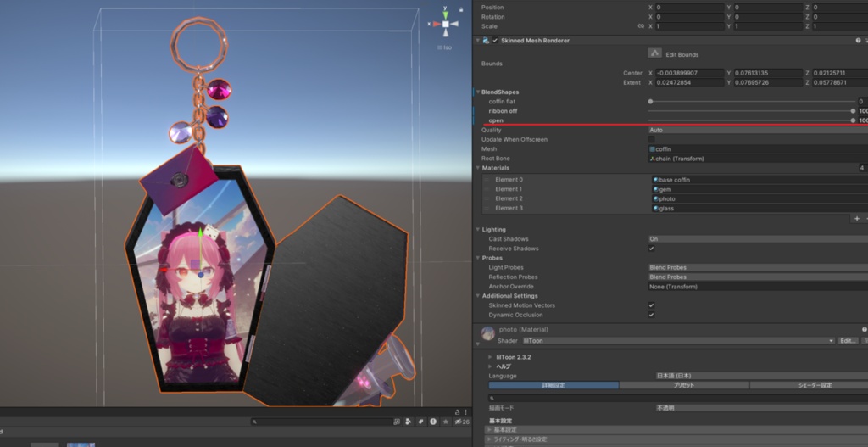
Task: Click the lilToon property search field
Action: pos(678,398)
